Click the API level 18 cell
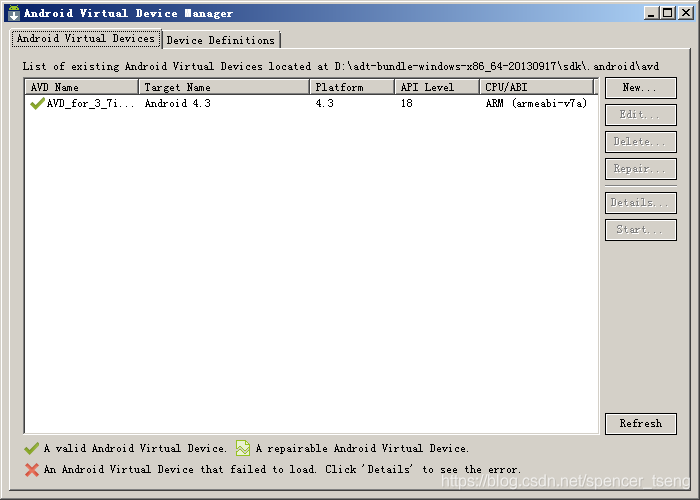 [x=406, y=104]
